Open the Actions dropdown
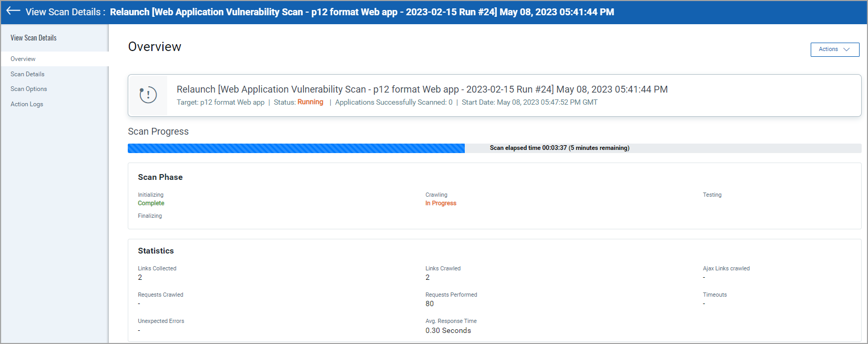 (x=835, y=49)
